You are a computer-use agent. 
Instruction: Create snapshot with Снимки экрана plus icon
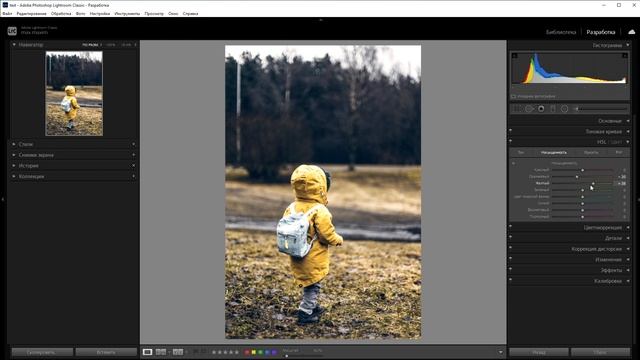coord(133,155)
